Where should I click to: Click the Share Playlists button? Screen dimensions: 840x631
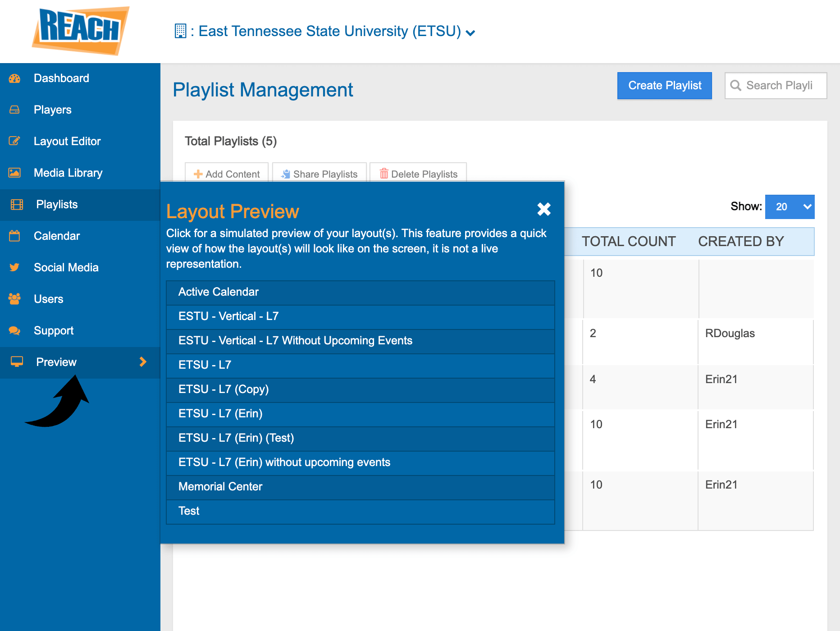click(x=320, y=174)
